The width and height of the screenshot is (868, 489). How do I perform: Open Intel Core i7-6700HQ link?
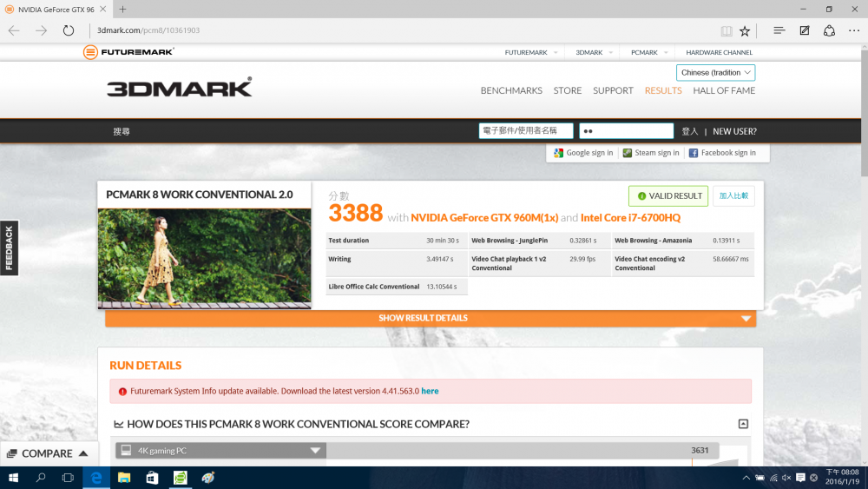630,218
